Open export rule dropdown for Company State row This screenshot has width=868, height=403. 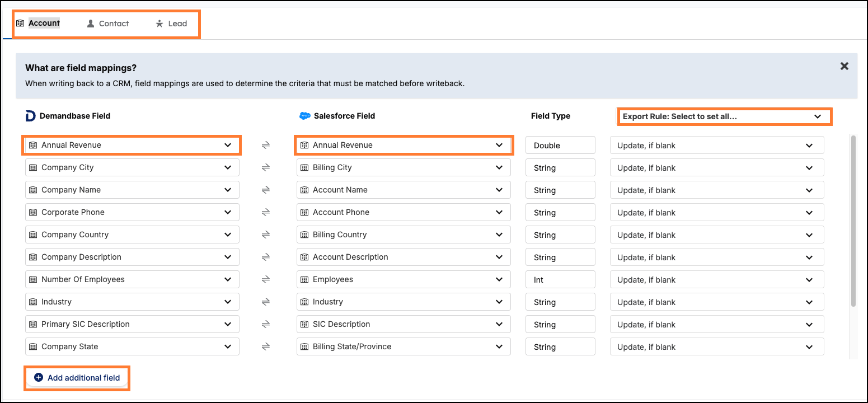[x=717, y=346]
